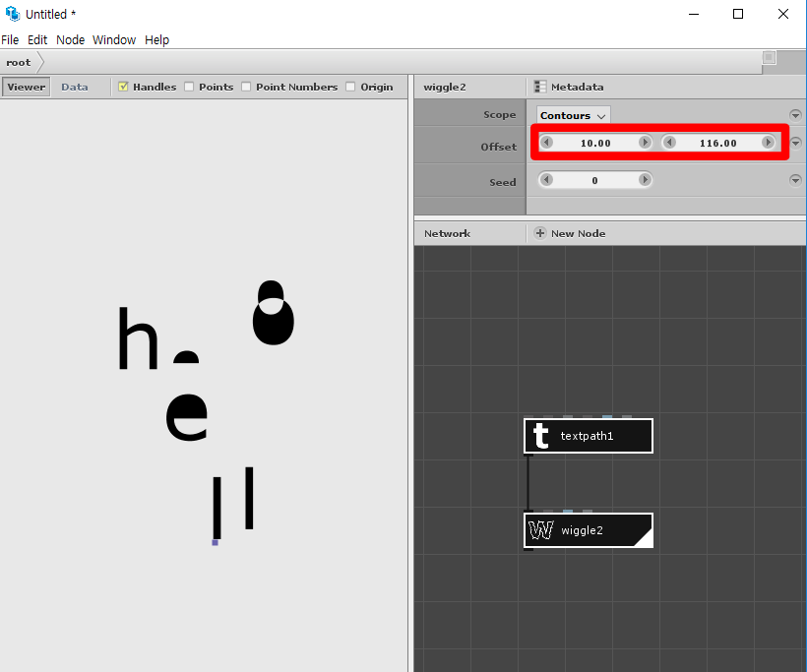
Task: Click the purple handle point in viewer
Action: [216, 542]
